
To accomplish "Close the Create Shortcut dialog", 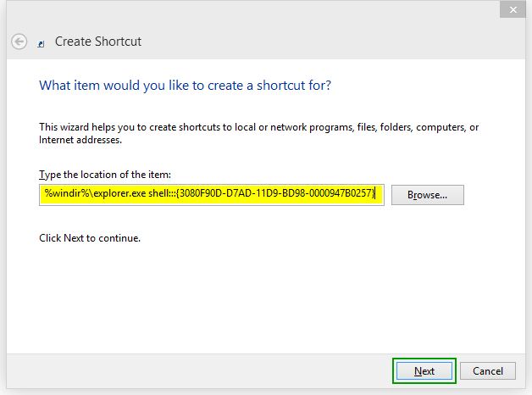I will tap(513, 10).
